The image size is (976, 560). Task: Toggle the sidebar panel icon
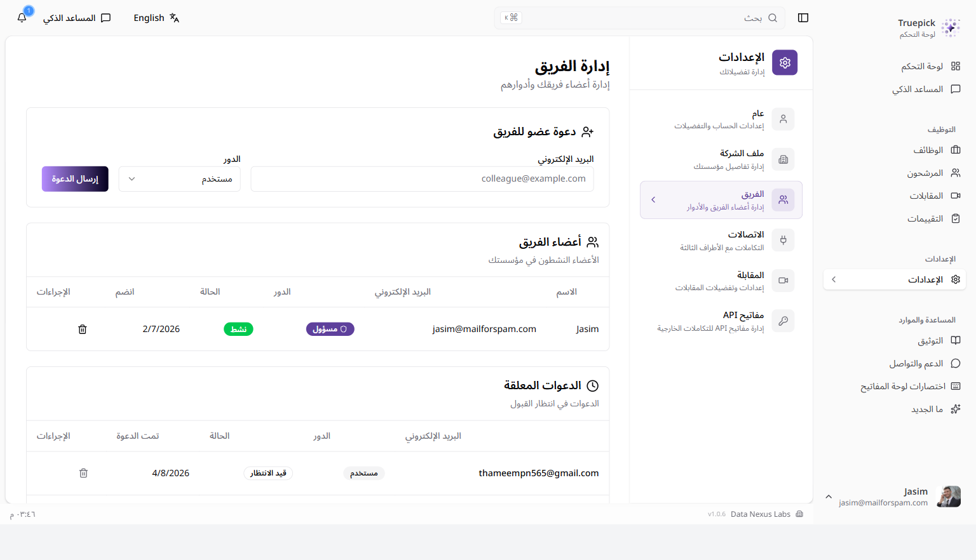pos(803,18)
